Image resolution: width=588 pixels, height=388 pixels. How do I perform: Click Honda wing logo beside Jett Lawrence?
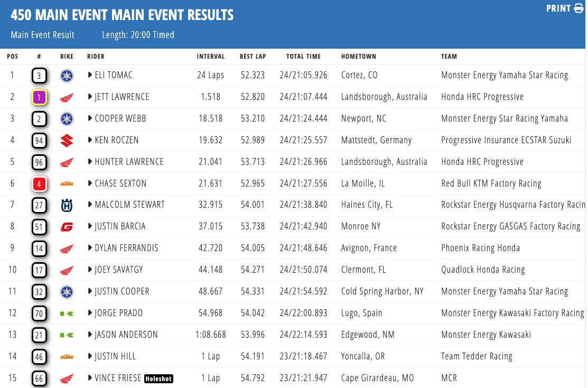click(67, 97)
